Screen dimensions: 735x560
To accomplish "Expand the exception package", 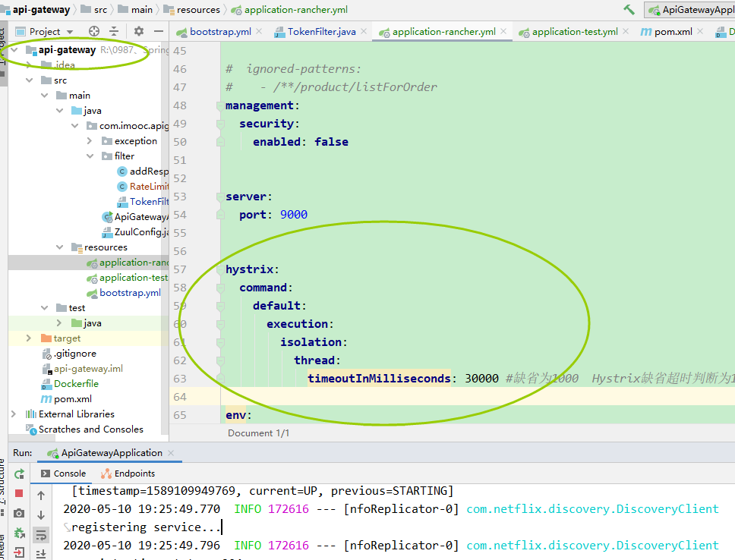I will pos(90,140).
